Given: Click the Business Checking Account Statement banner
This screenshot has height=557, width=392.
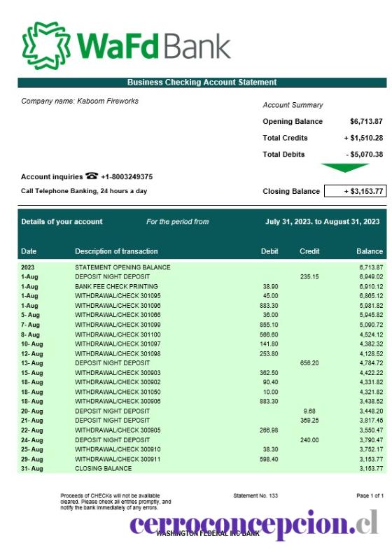Looking at the screenshot, I should click(x=202, y=83).
